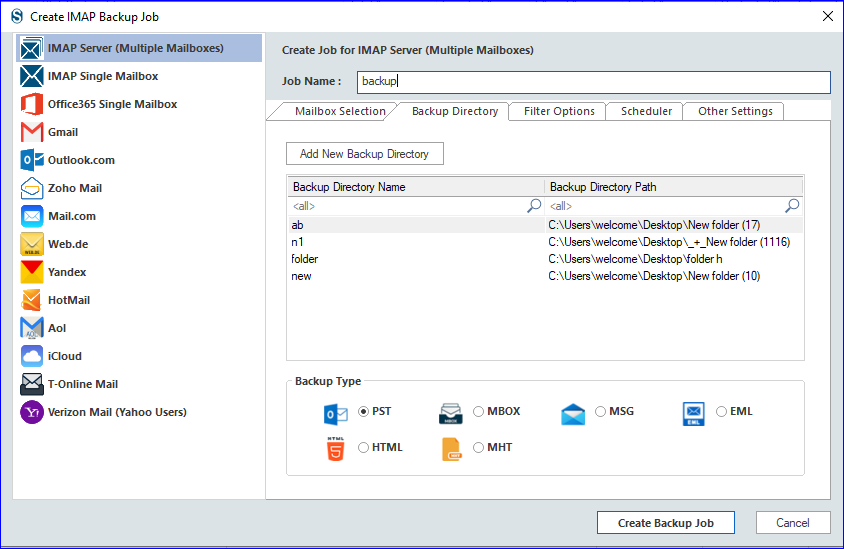Viewport: 844px width, 549px height.
Task: Click path ending New folder (1116)
Action: [669, 242]
